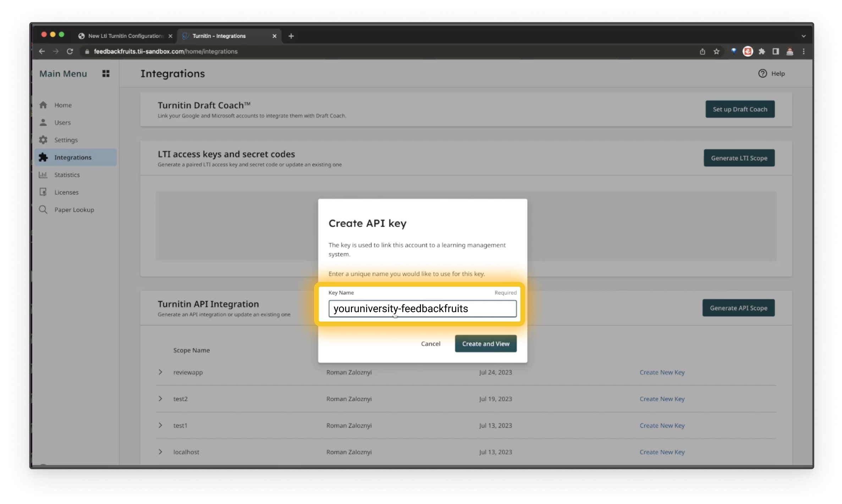Click the 'Jul 24, 2023' date cell
This screenshot has width=842, height=504.
click(x=495, y=372)
